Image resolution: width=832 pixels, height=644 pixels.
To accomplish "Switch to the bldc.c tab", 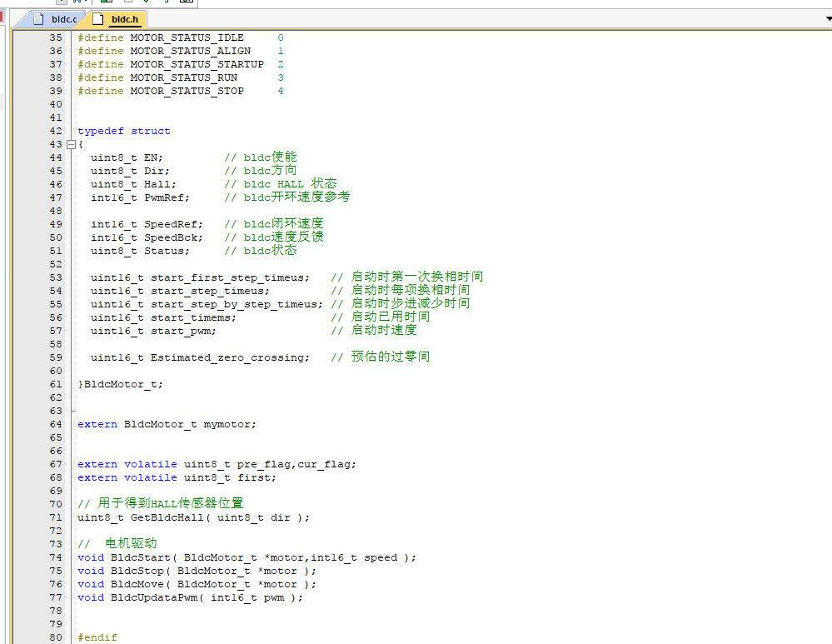I will (x=56, y=19).
